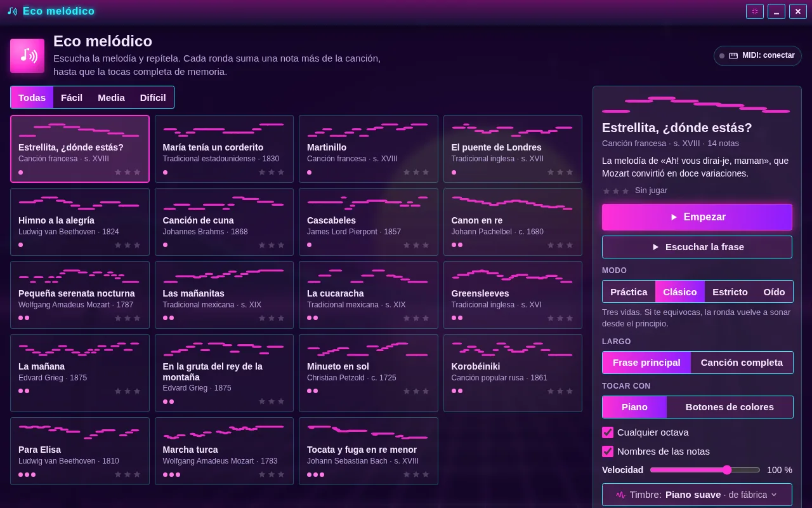Click the stars on Himno a la alegría
This screenshot has width=812, height=508.
pos(127,245)
